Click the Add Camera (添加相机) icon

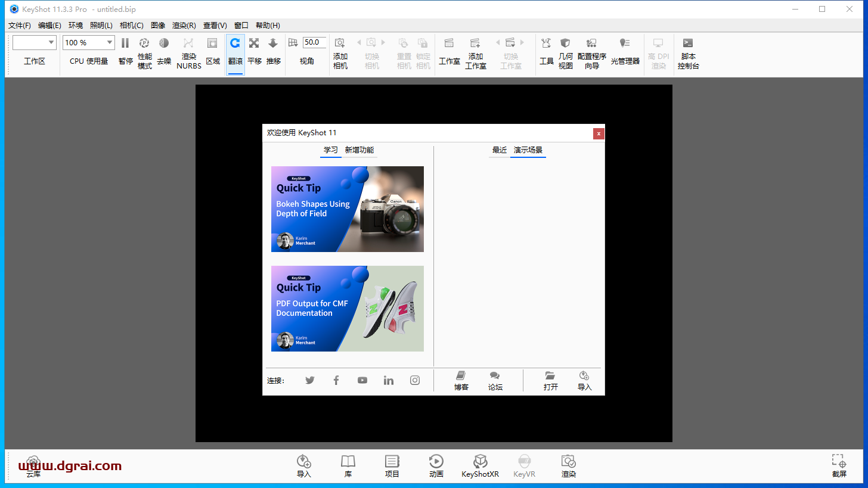[340, 43]
